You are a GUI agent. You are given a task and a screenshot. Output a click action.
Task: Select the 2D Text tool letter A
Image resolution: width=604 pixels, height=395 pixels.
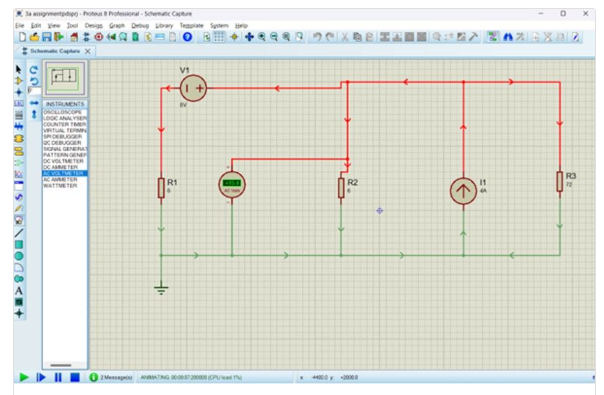coord(18,291)
